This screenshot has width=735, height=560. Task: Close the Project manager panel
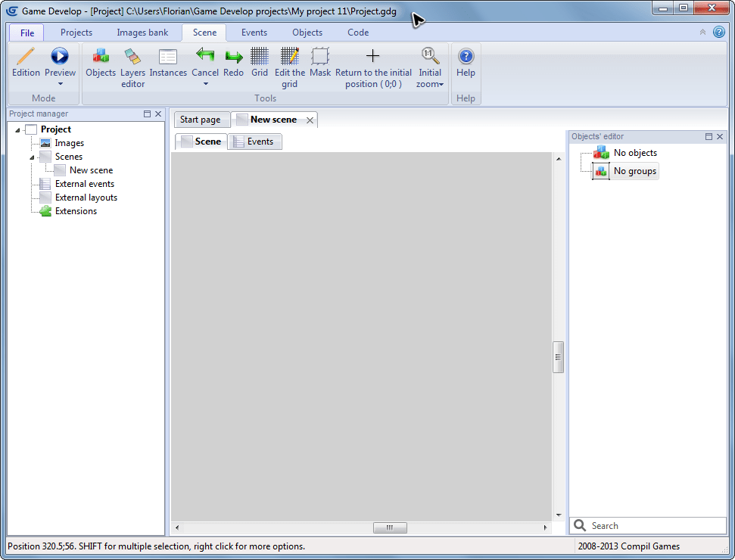[158, 114]
